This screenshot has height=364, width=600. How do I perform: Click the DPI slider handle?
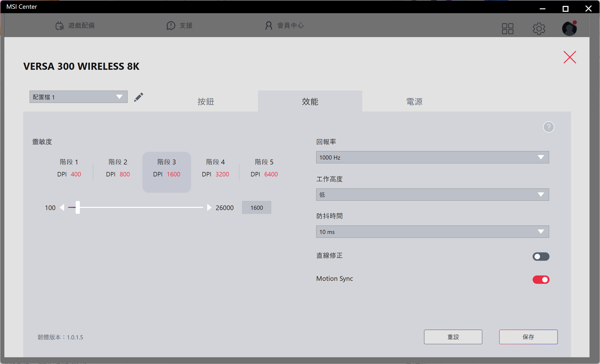78,207
